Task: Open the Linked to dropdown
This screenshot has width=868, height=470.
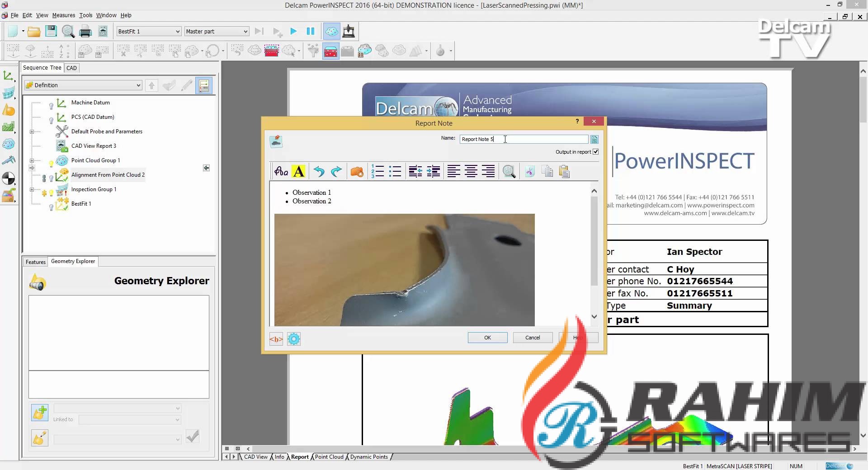Action: (130, 420)
